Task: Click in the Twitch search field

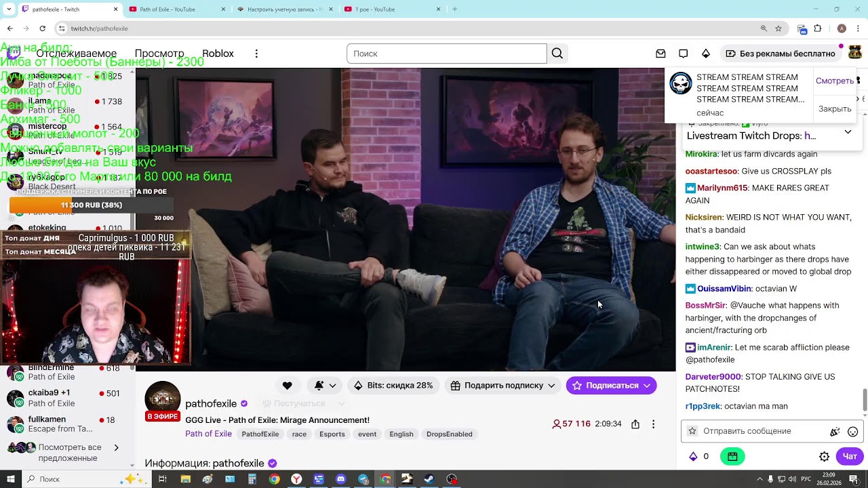Action: pos(446,54)
